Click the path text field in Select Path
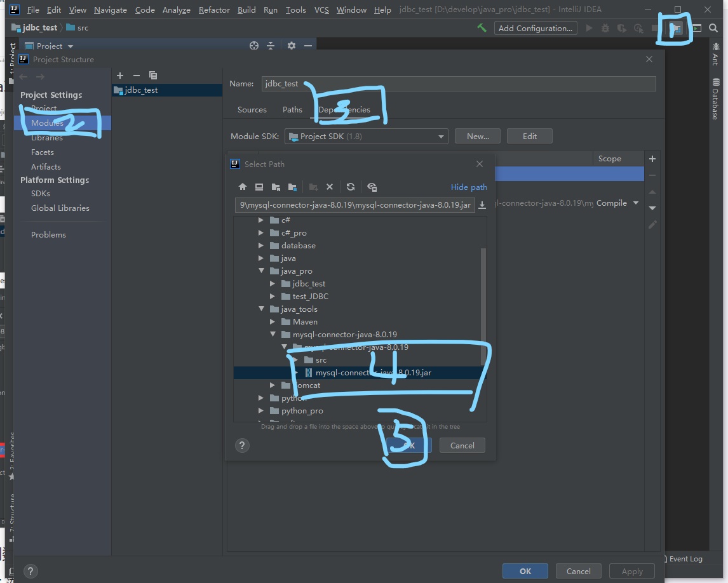Screen dimensions: 728x583 pos(355,205)
